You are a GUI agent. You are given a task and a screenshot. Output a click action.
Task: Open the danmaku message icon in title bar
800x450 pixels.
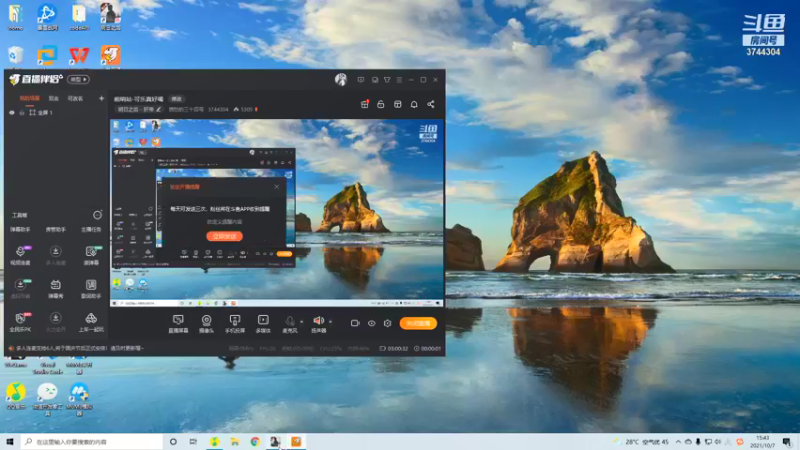[x=361, y=80]
